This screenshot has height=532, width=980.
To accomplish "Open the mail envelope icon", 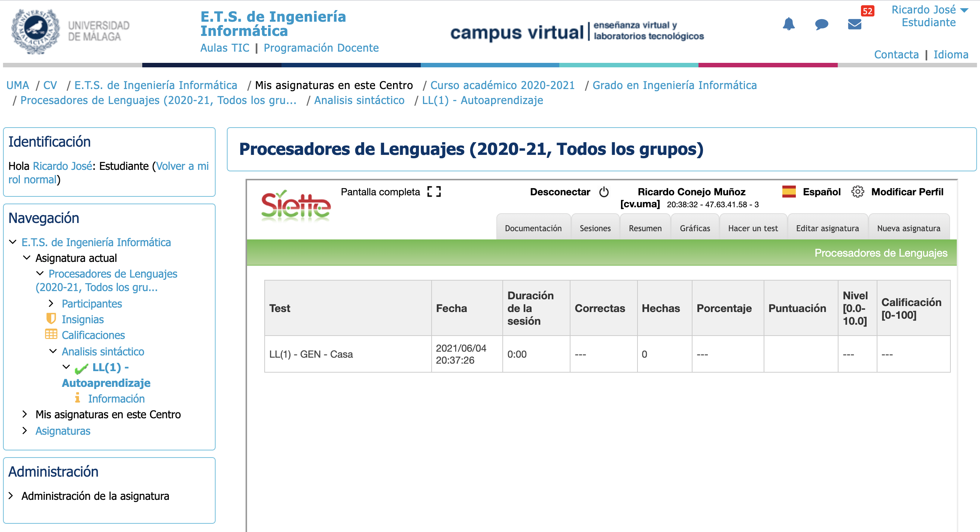I will click(x=854, y=24).
